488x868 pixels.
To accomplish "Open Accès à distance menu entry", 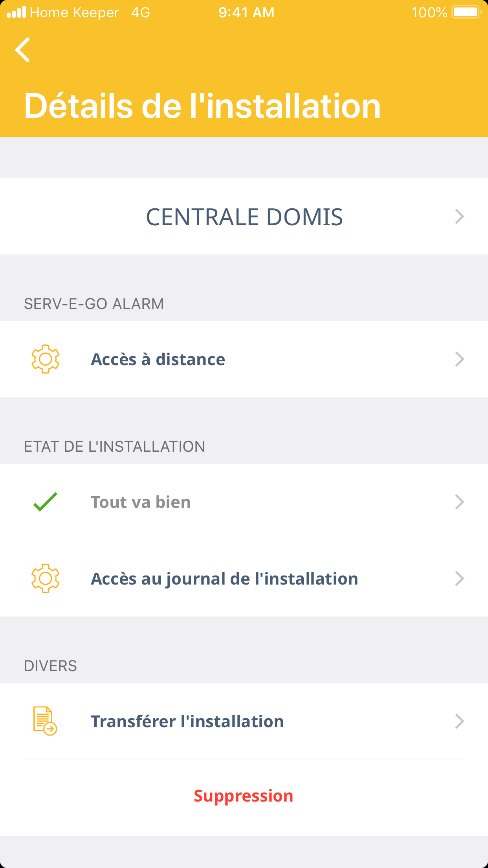I will pos(158,359).
